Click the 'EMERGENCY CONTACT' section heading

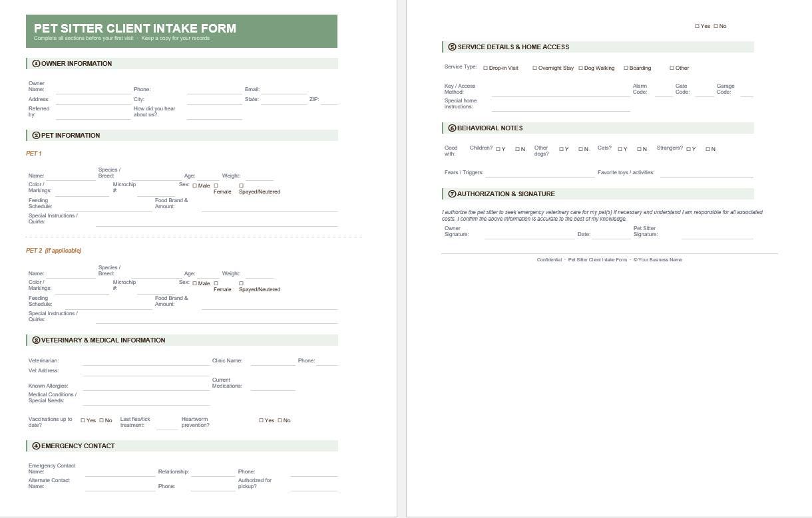pos(78,446)
